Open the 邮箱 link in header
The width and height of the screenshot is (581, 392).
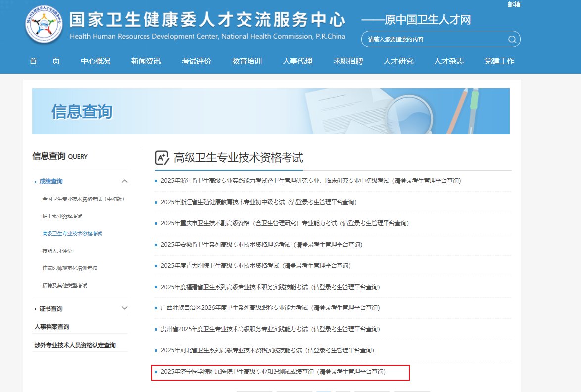[x=514, y=4]
